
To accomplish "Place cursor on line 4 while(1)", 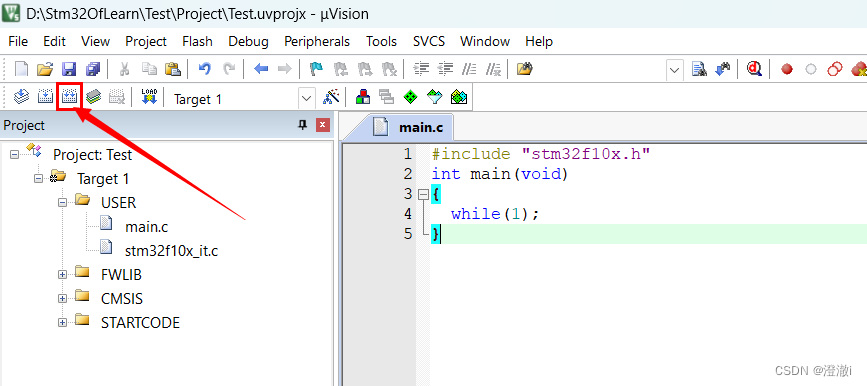I will pyautogui.click(x=495, y=214).
